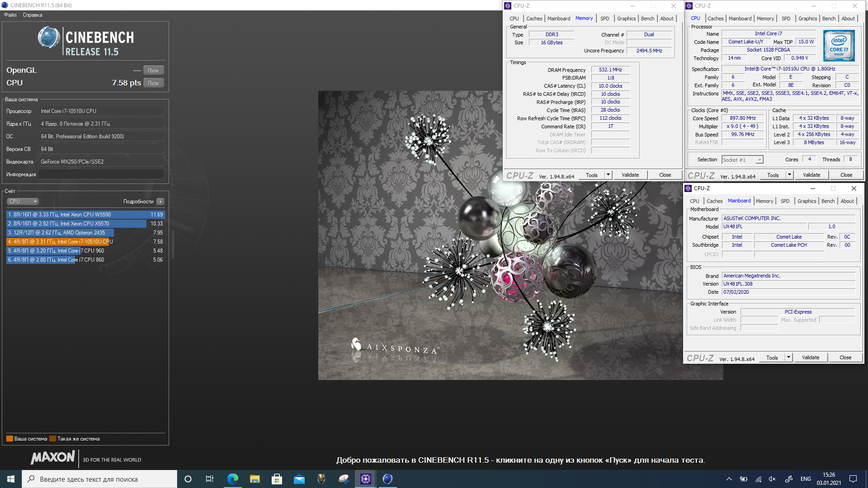Select ranking row Intel Core i7 CPU 960
Viewport: 868px width, 488px height.
(85, 251)
